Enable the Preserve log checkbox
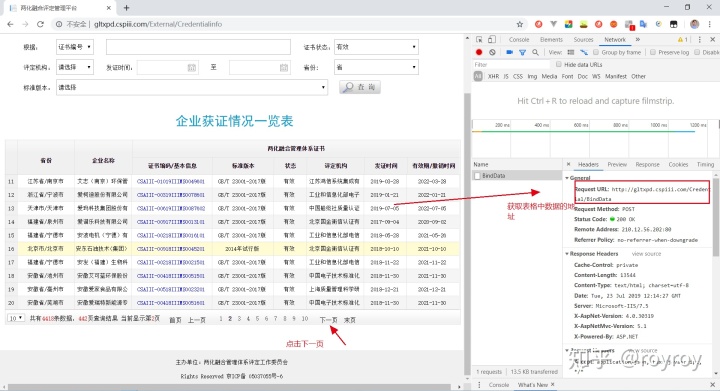This screenshot has width=720, height=391. click(652, 52)
